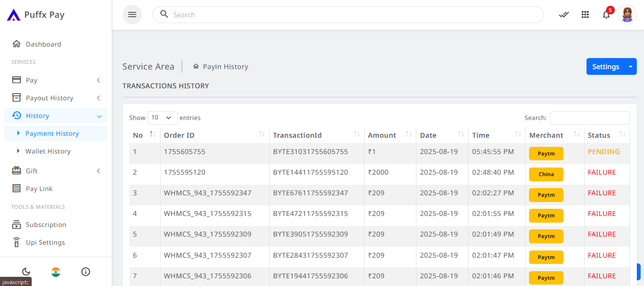Sort table by Merchant arrows

coord(576,134)
